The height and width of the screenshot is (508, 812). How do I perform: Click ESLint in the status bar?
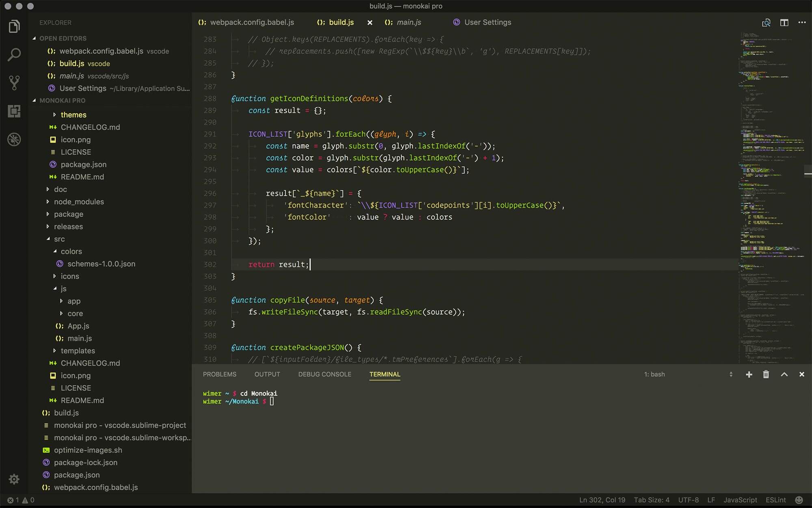(775, 500)
